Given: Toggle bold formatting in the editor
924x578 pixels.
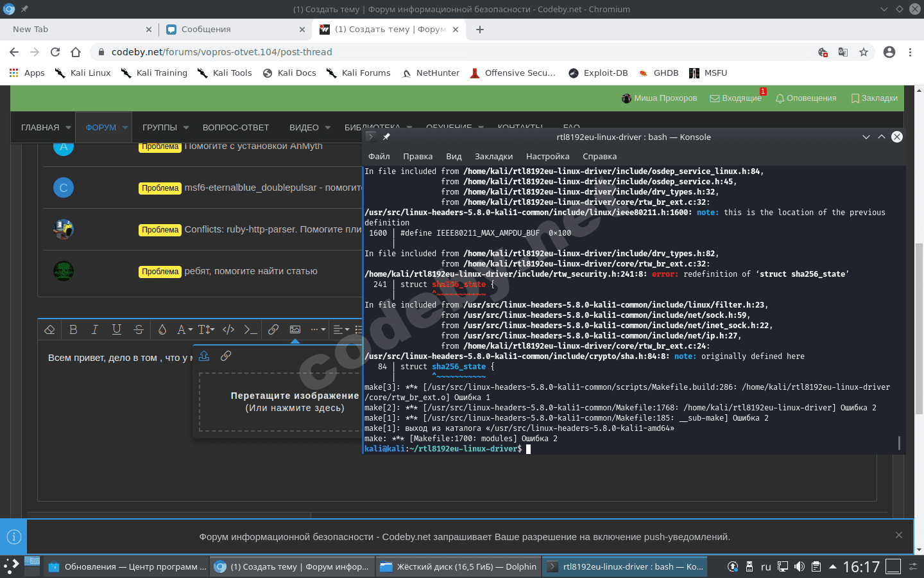Looking at the screenshot, I should (x=74, y=329).
